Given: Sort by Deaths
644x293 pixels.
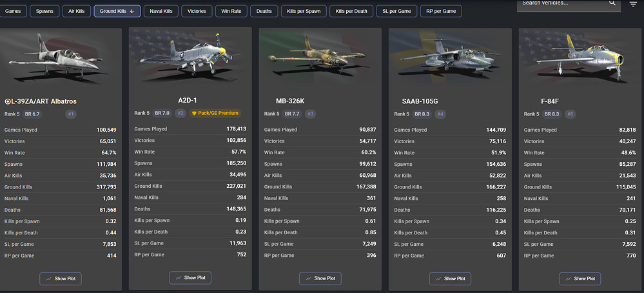Looking at the screenshot, I should pyautogui.click(x=264, y=11).
